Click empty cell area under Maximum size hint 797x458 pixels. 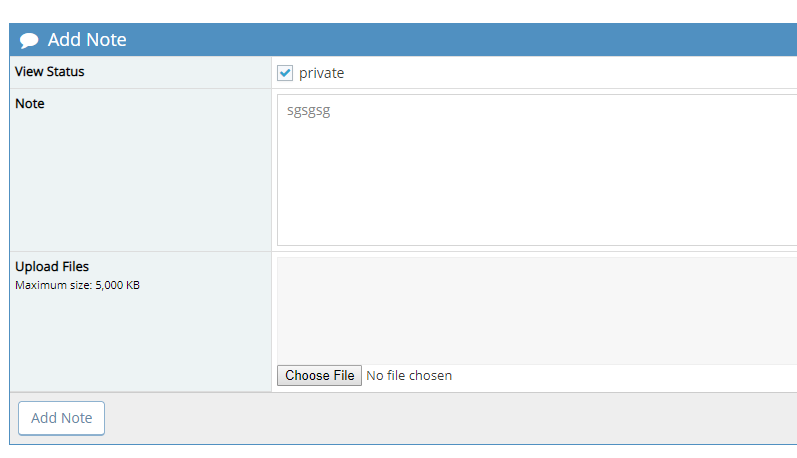[140, 340]
